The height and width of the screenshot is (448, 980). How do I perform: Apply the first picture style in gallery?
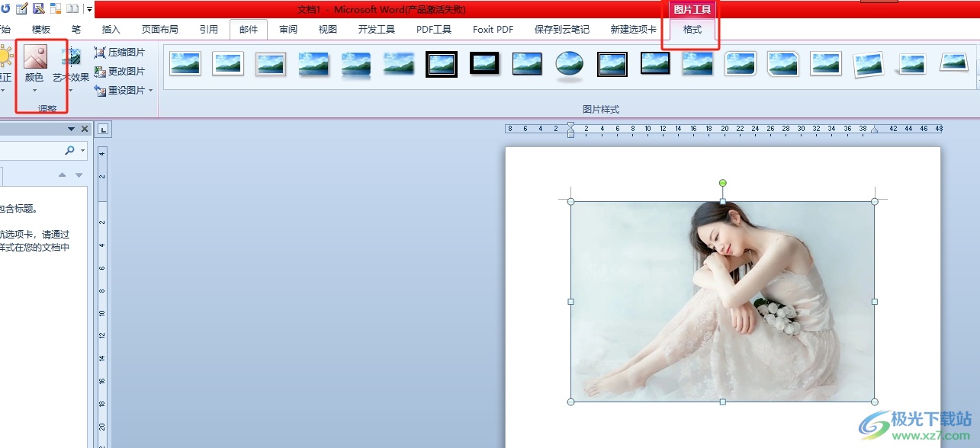(185, 64)
